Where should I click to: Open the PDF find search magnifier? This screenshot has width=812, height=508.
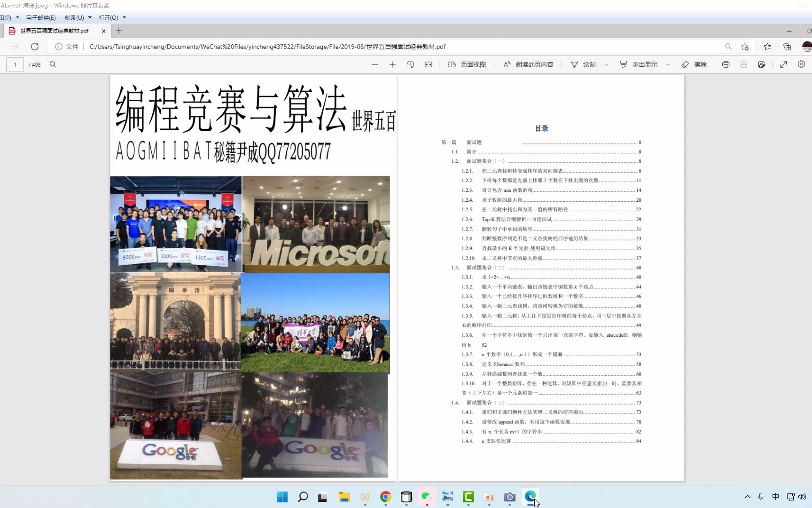tap(53, 64)
